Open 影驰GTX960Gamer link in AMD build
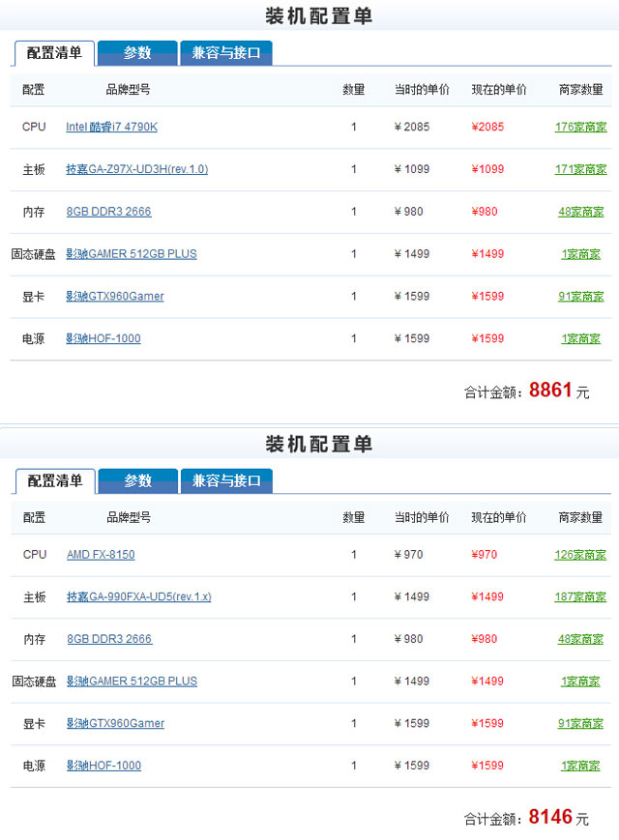Viewport: 619px width, 840px height. coord(115,723)
